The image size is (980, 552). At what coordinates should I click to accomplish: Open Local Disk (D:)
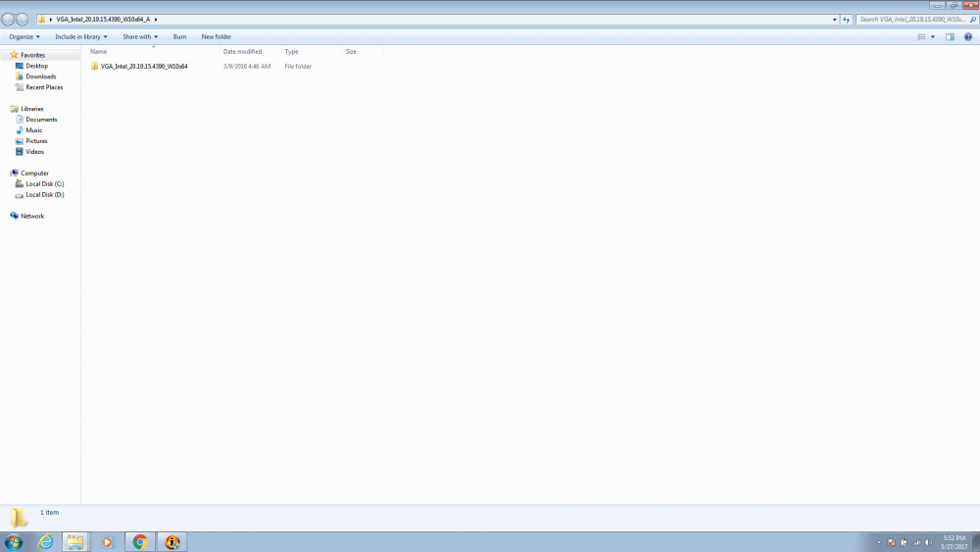[44, 194]
